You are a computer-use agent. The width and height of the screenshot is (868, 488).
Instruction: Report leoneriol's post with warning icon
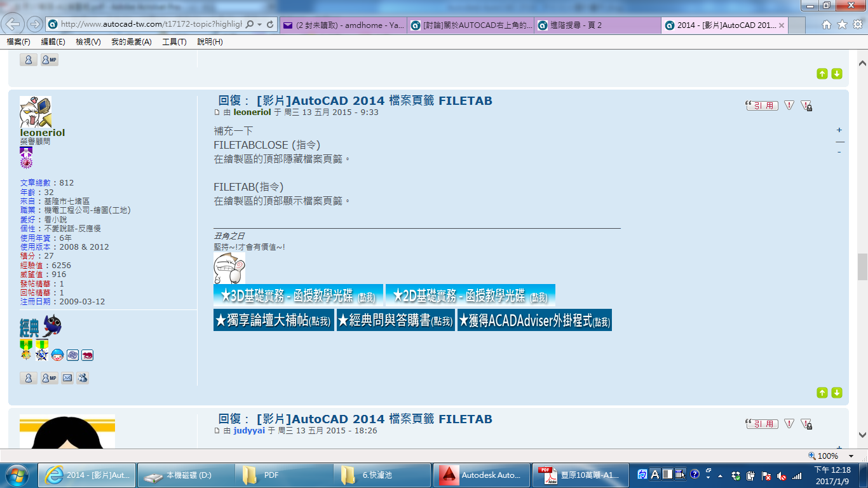789,105
